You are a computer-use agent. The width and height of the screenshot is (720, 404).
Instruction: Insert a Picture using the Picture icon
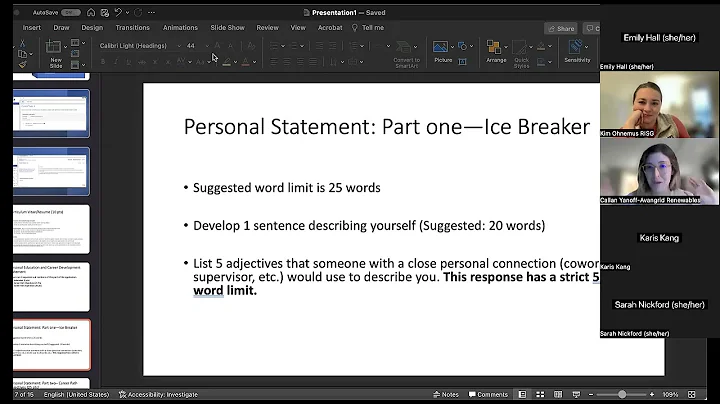(x=440, y=47)
